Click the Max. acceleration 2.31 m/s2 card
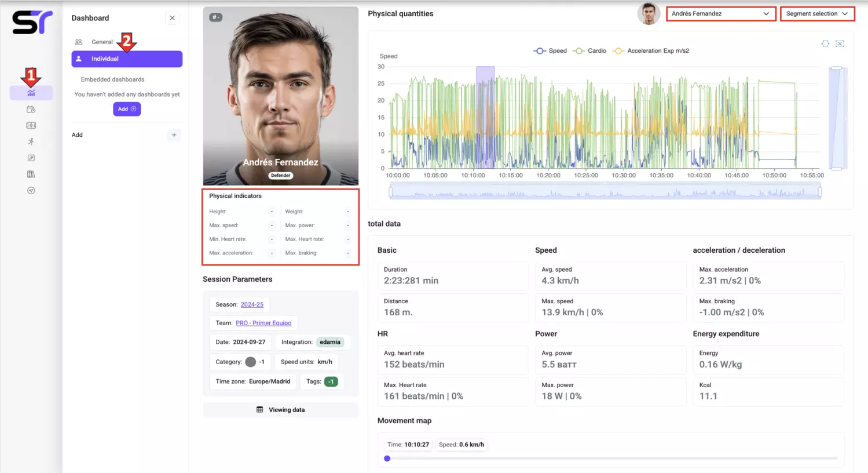The image size is (868, 473). 768,276
